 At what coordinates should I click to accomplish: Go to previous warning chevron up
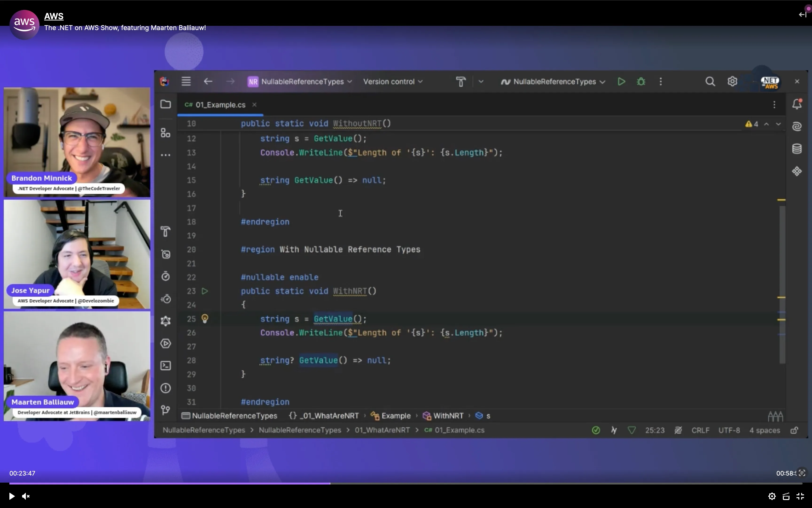coord(766,124)
